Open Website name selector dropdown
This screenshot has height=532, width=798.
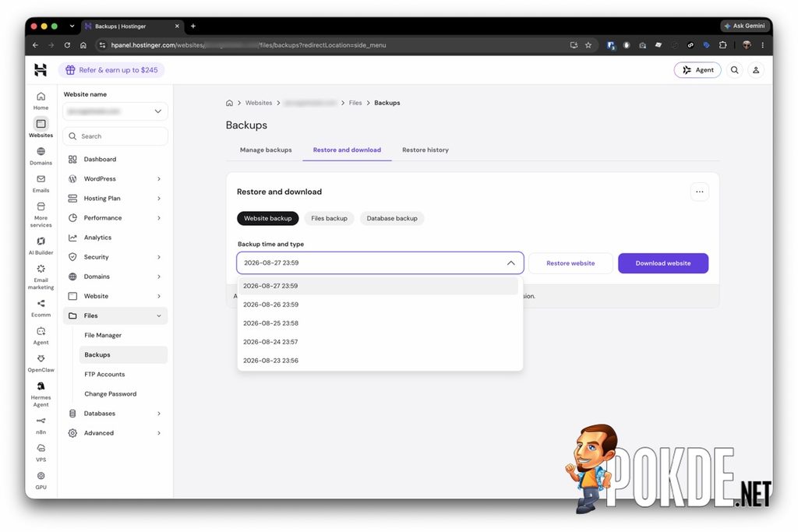point(115,111)
